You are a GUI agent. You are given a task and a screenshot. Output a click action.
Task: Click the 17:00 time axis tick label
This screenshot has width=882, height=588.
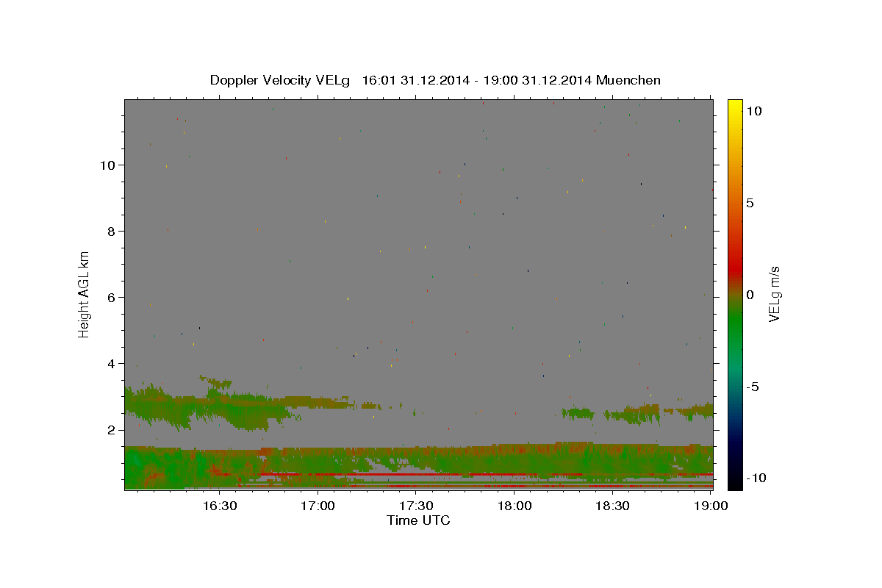318,506
